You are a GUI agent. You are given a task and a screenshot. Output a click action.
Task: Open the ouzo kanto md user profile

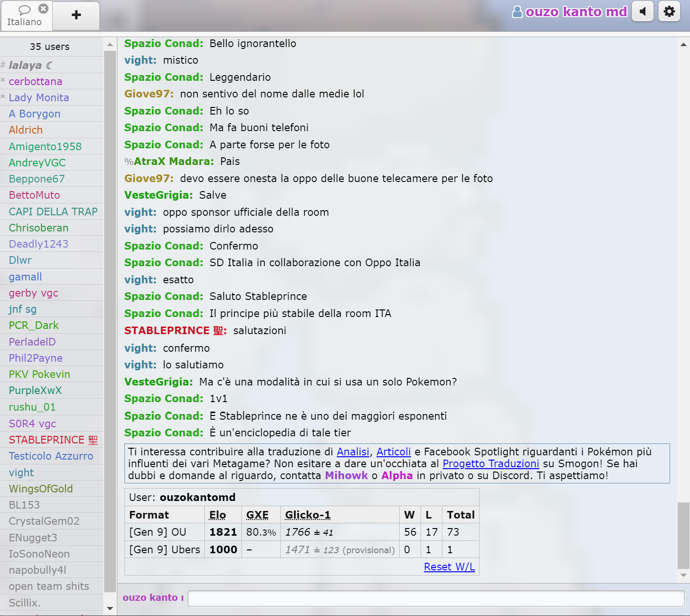tap(570, 11)
